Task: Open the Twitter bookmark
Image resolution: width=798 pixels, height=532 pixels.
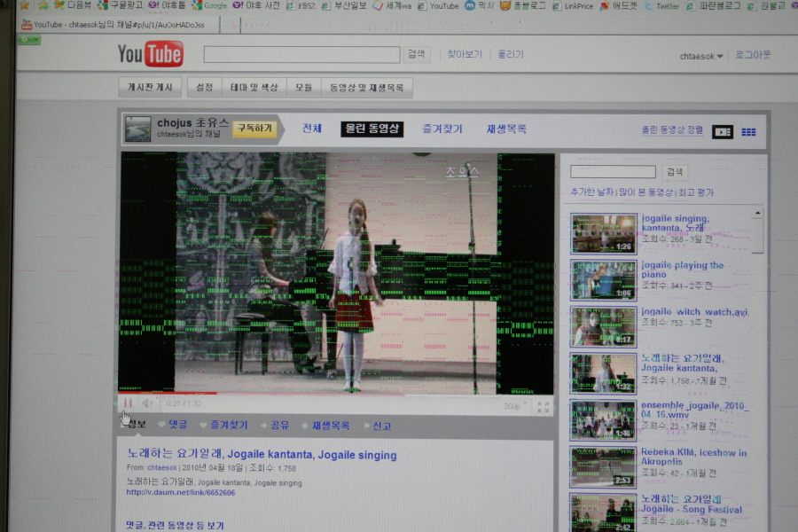Action: (661, 5)
